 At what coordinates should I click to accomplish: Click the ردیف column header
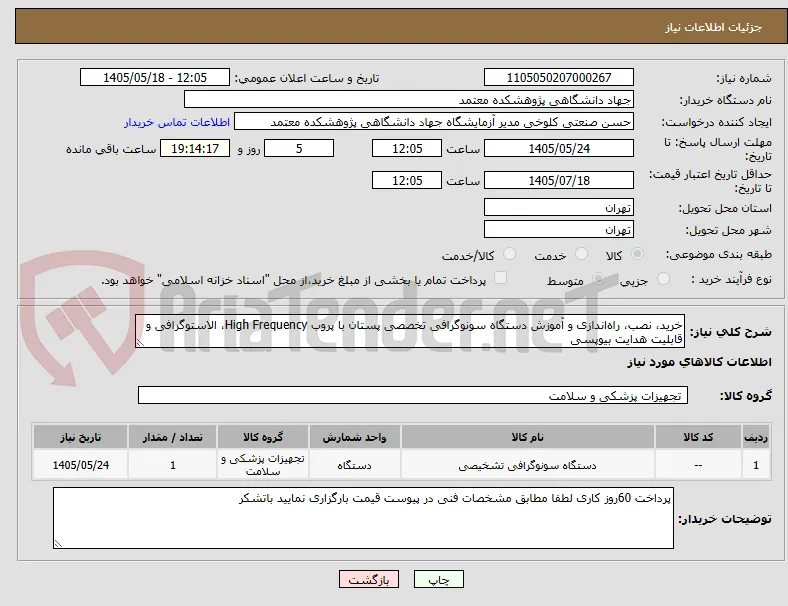[x=756, y=437]
